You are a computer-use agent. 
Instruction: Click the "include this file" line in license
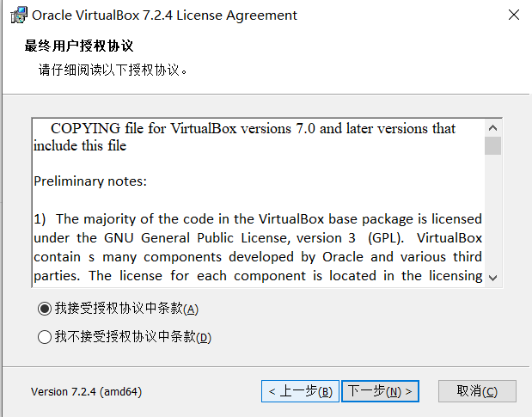click(x=80, y=145)
